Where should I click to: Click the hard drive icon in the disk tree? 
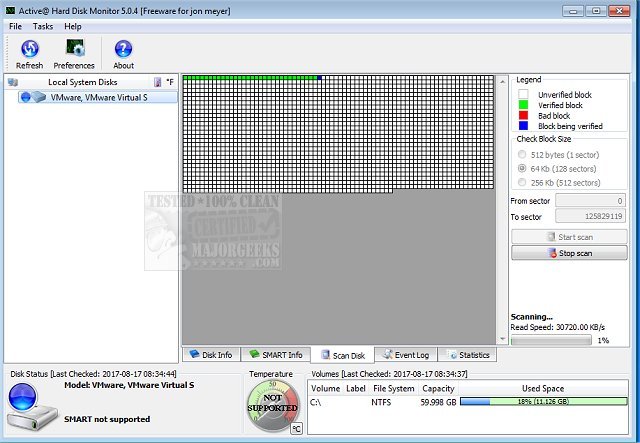coord(39,97)
